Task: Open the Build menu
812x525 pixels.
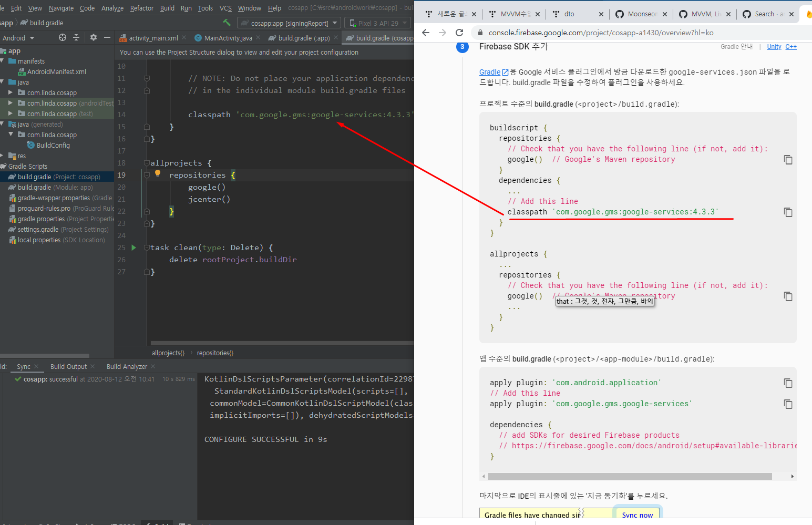Action: tap(167, 8)
